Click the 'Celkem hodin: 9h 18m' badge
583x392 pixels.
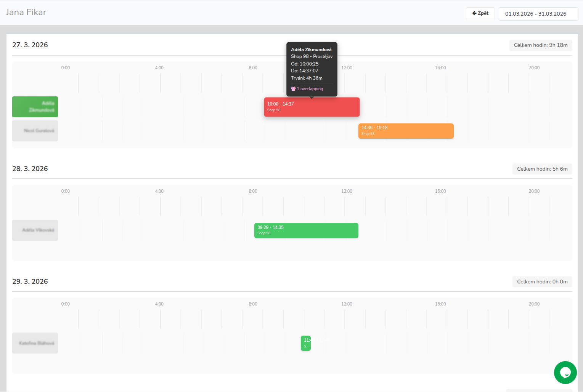pos(540,45)
